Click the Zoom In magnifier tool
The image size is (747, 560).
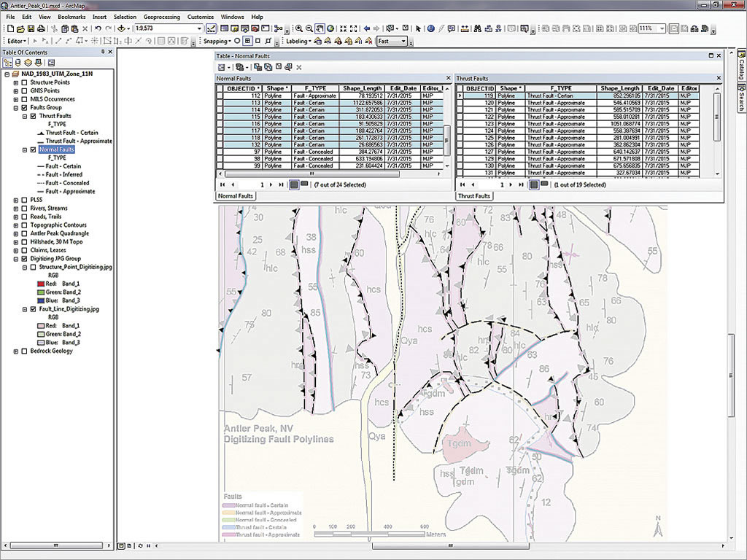pyautogui.click(x=299, y=28)
